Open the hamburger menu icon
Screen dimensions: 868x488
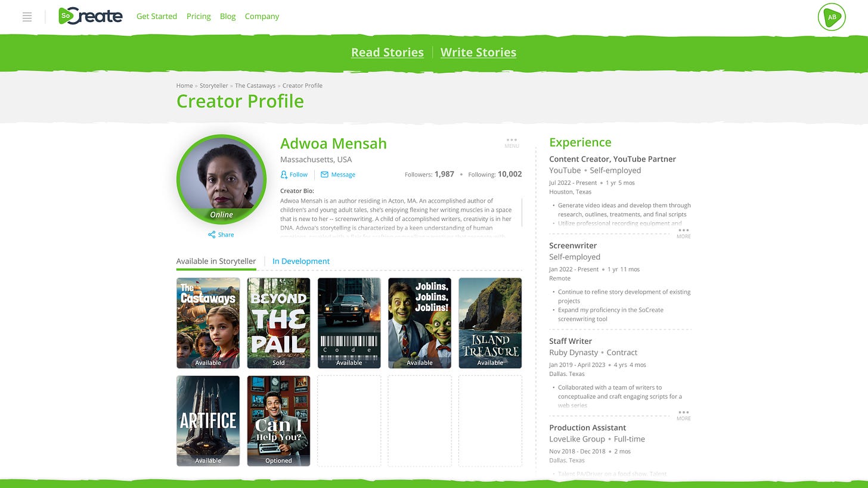(x=27, y=17)
